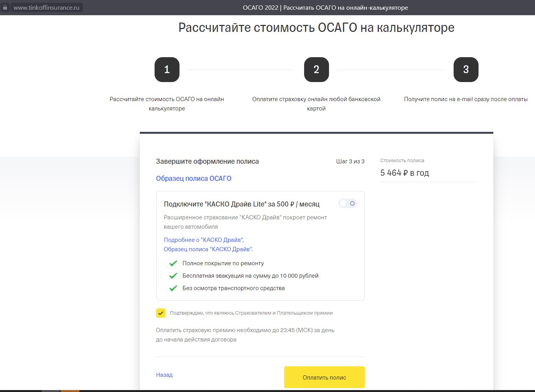Click "Назад" to go back a step

point(164,374)
